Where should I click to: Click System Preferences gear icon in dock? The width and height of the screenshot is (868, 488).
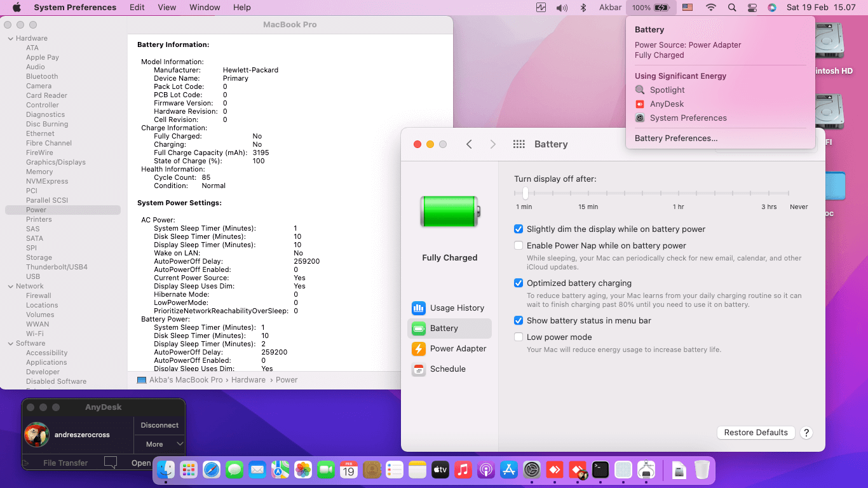(532, 470)
